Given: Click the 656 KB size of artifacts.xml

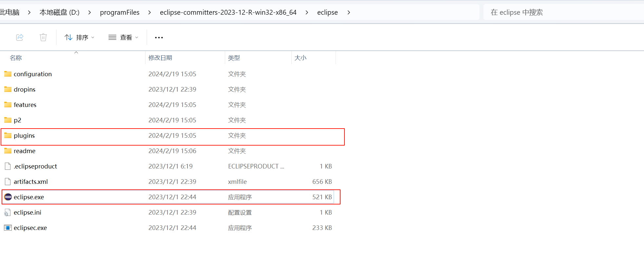Looking at the screenshot, I should pyautogui.click(x=322, y=182).
